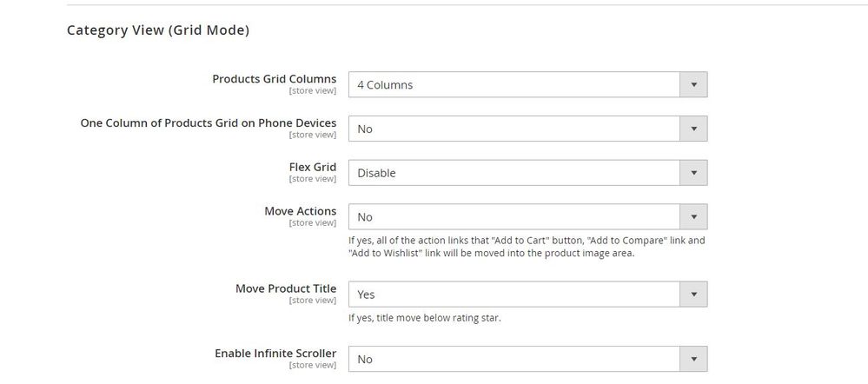Click the Enable Infinite Scroller dropdown arrow
This screenshot has height=384, width=868.
(693, 359)
